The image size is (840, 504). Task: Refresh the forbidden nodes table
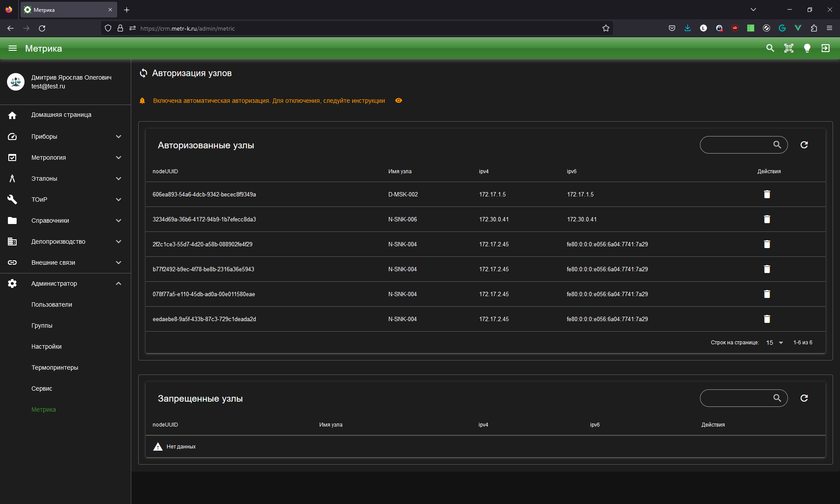click(804, 398)
